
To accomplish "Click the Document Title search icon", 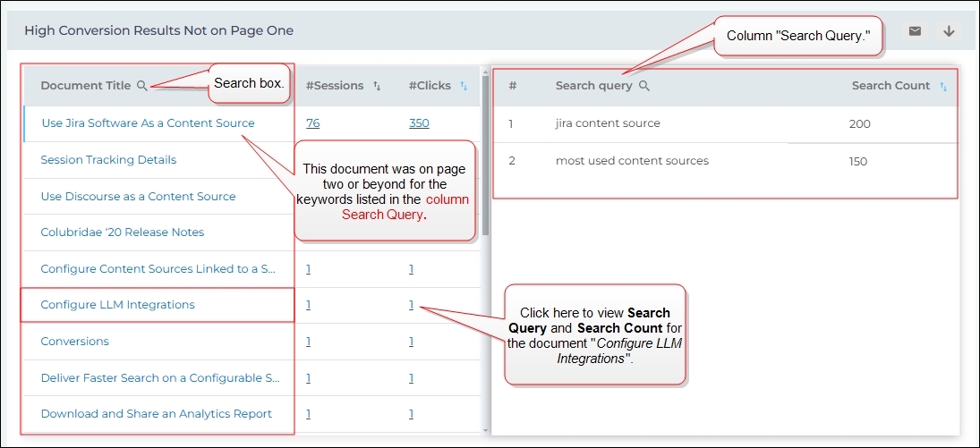I will pos(142,86).
